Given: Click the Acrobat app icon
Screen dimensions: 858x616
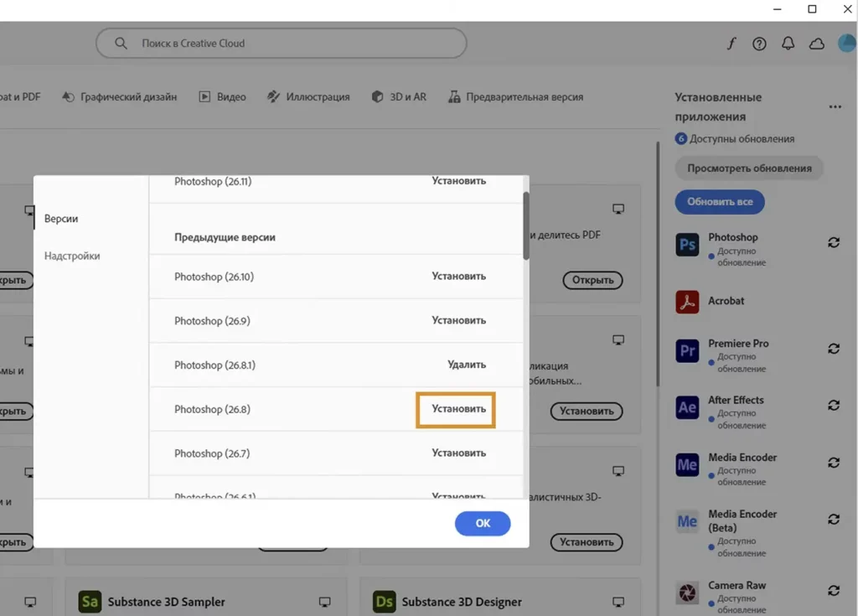Looking at the screenshot, I should [x=687, y=302].
